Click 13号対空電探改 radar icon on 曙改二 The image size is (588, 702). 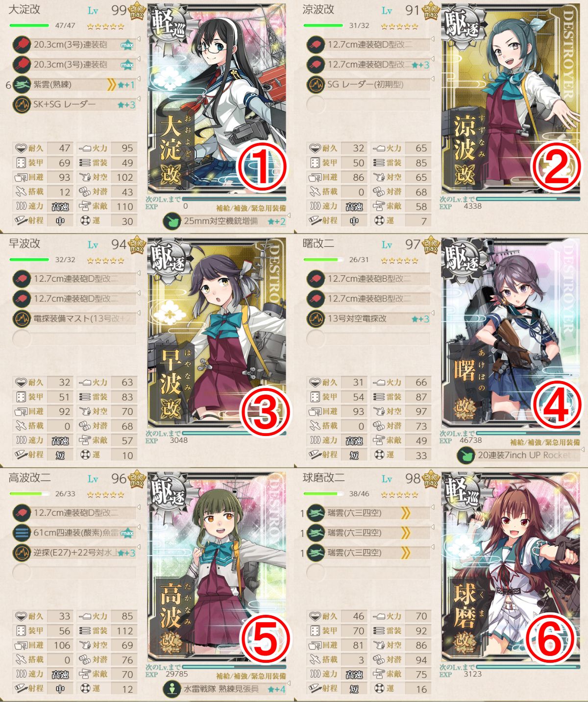316,318
